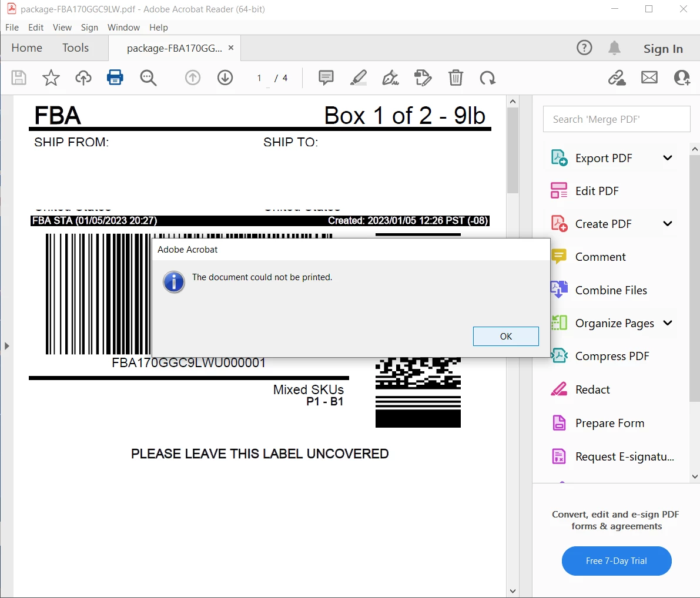Expand the left navigation pane arrow

(6, 346)
